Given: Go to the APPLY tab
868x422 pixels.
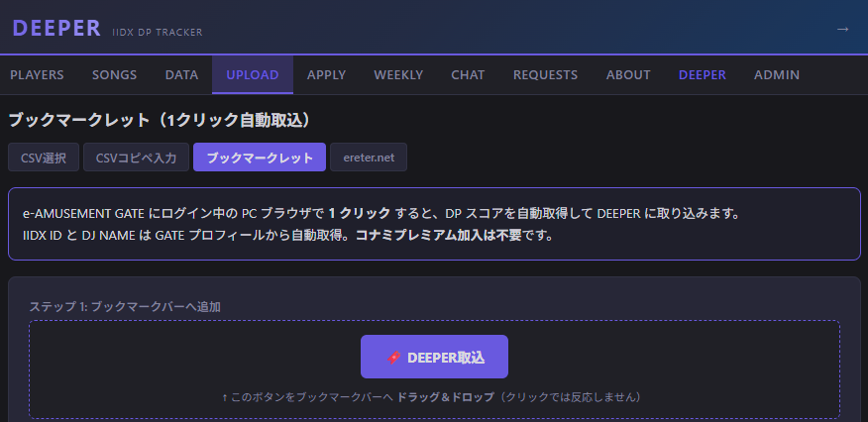Looking at the screenshot, I should click(327, 74).
